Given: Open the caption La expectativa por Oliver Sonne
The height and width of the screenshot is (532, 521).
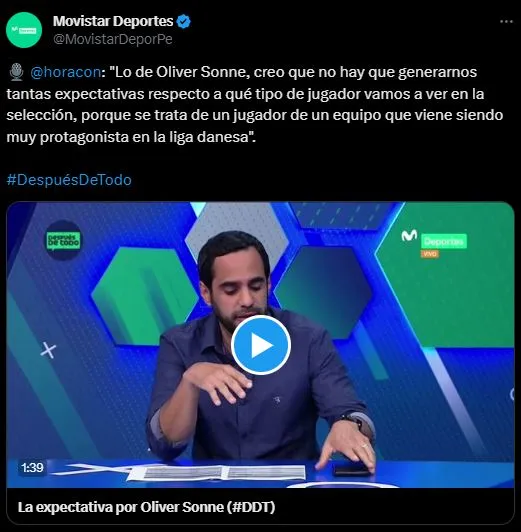Looking at the screenshot, I should pyautogui.click(x=146, y=507).
